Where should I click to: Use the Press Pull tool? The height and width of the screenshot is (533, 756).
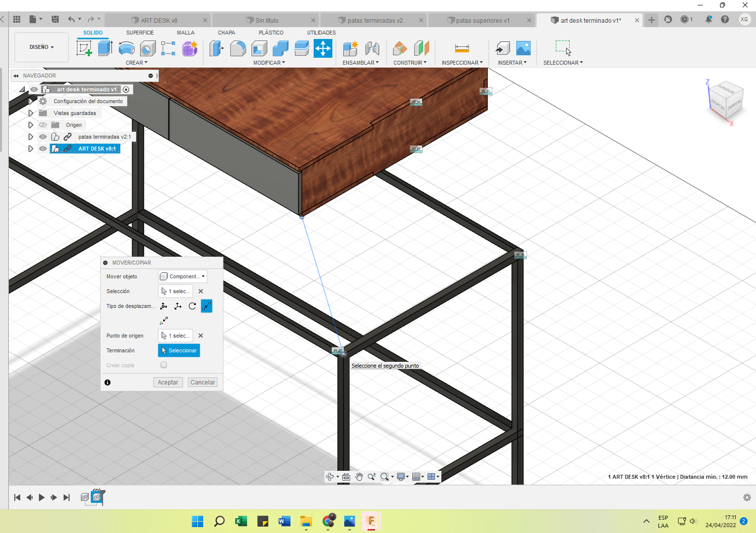tap(216, 48)
